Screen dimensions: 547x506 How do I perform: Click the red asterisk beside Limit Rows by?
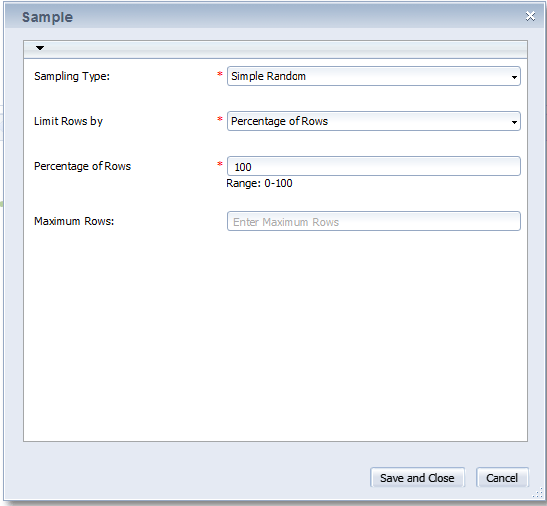pyautogui.click(x=220, y=119)
